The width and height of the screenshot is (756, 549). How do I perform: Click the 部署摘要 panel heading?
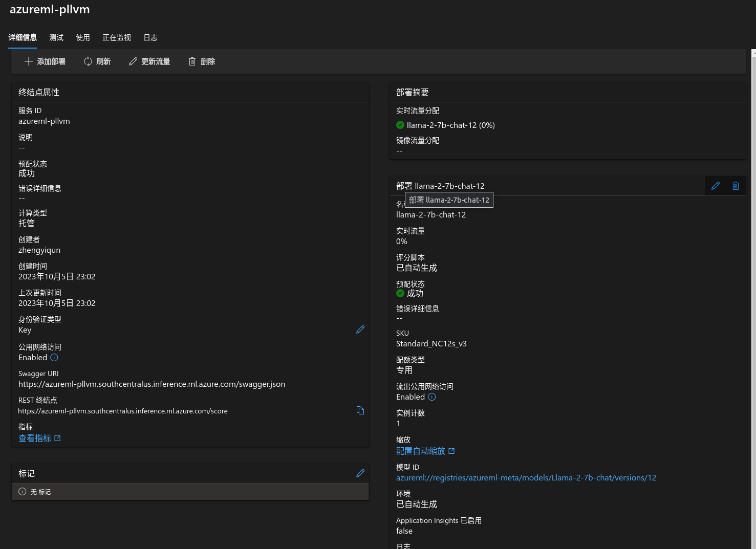click(x=413, y=92)
